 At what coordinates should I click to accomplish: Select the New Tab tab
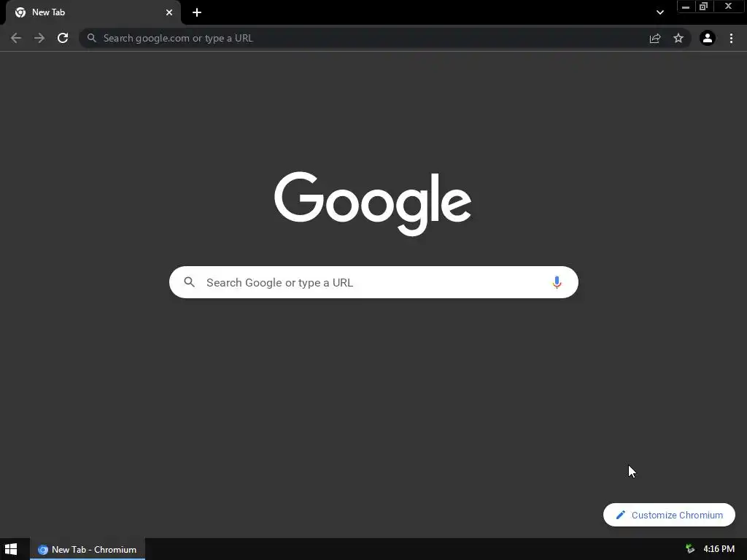(93, 12)
